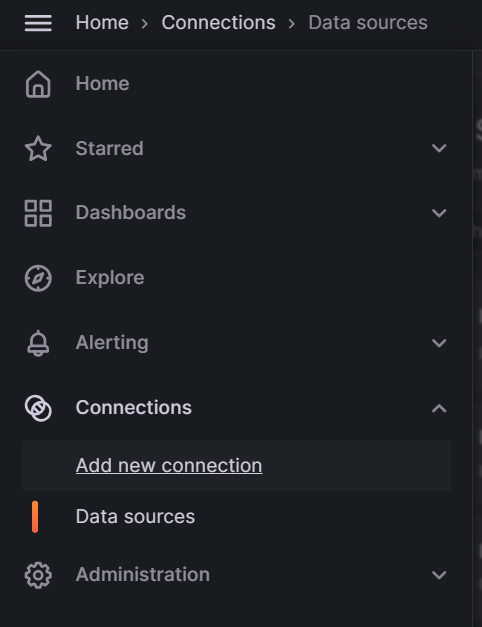
Task: Collapse the Connections section chevron
Action: pyautogui.click(x=439, y=408)
